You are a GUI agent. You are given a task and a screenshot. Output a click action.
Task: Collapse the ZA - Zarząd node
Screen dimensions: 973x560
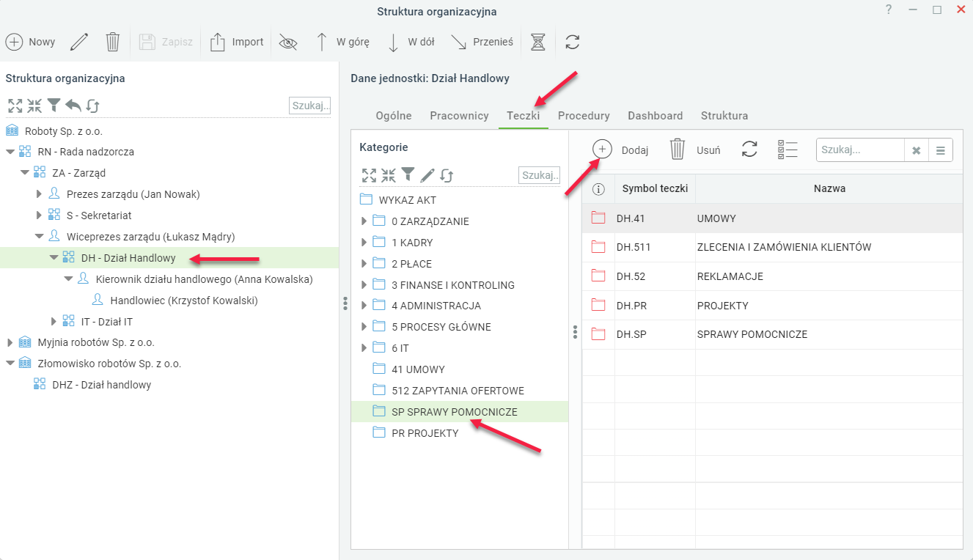[25, 173]
